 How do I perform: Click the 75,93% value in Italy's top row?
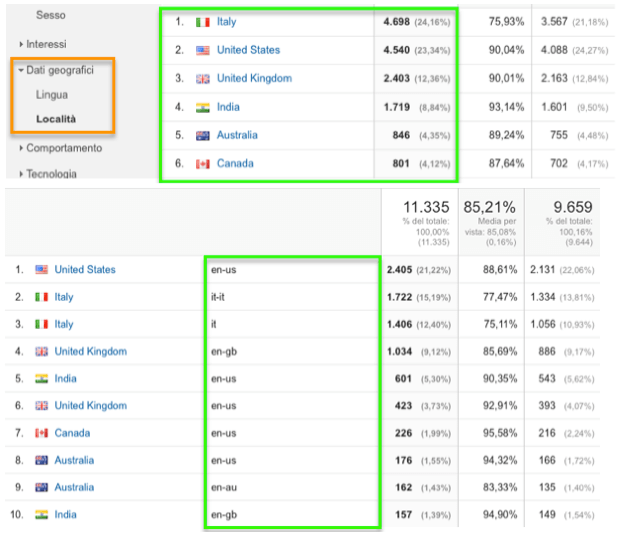click(x=506, y=22)
